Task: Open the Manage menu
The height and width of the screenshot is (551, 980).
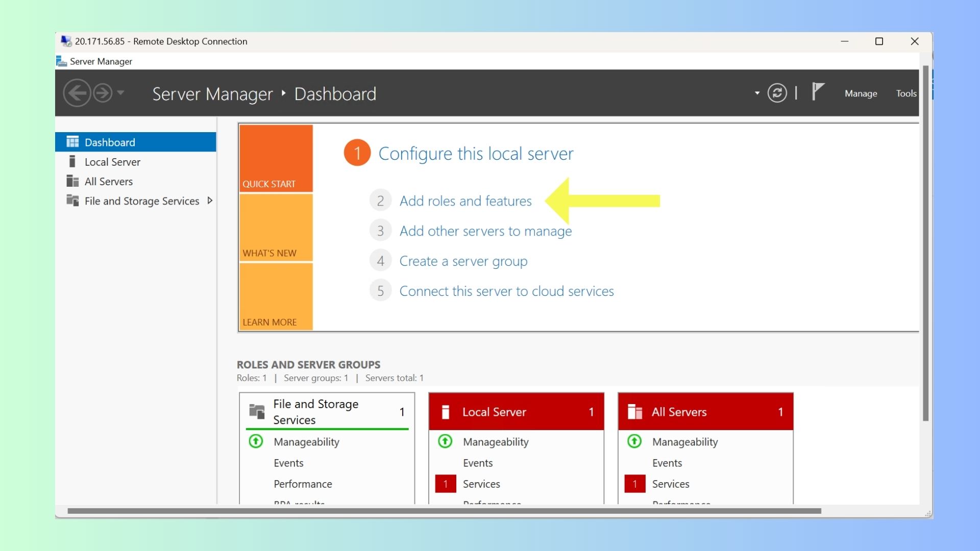Action: [x=861, y=93]
